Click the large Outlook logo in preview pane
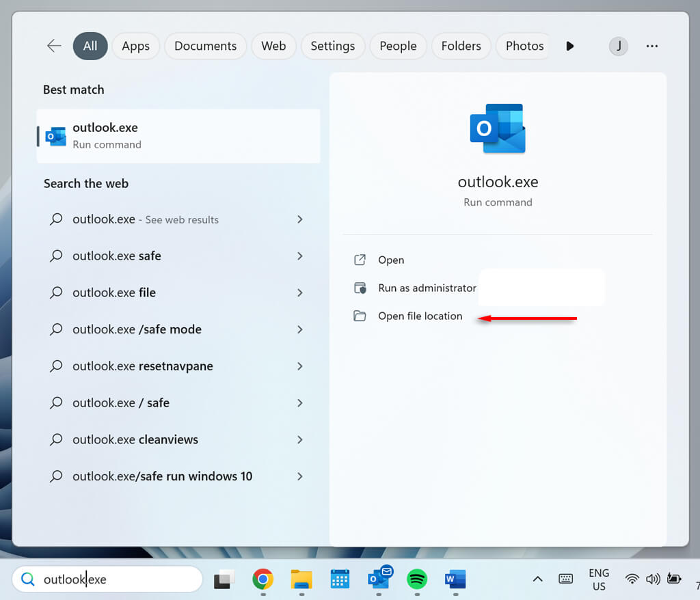The image size is (700, 600). coord(498,128)
